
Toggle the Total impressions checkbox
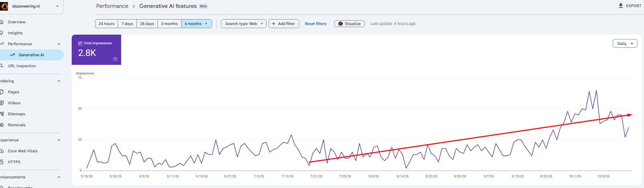[x=80, y=43]
